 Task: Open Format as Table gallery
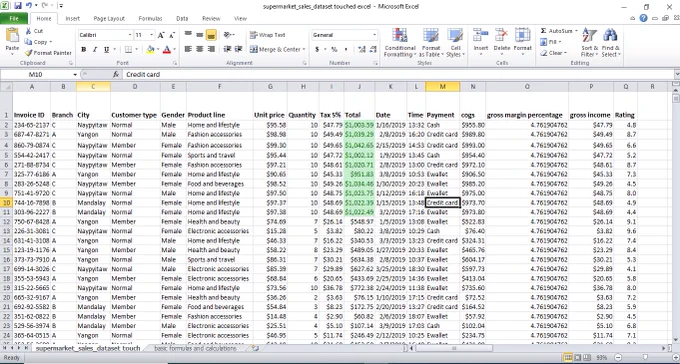pos(431,43)
